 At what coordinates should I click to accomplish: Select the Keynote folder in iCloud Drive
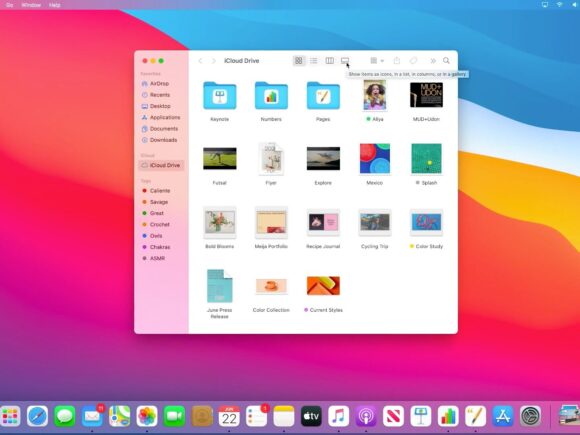coord(220,96)
